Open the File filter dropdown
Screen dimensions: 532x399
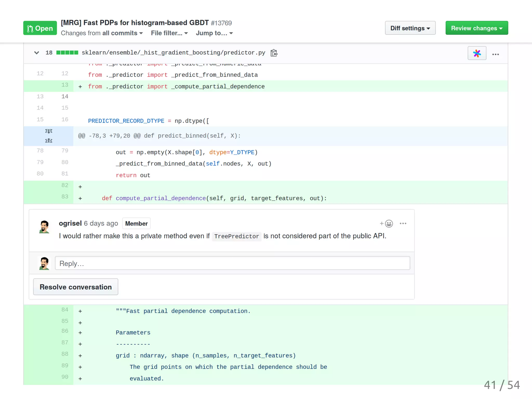click(x=169, y=33)
